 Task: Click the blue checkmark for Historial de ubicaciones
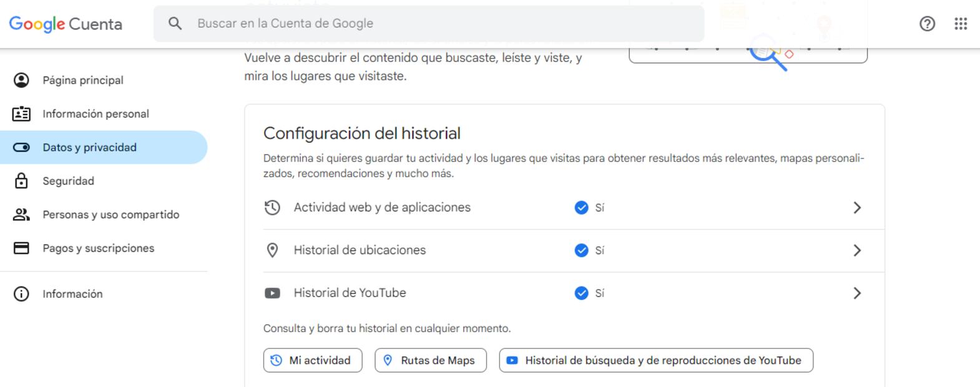point(581,250)
